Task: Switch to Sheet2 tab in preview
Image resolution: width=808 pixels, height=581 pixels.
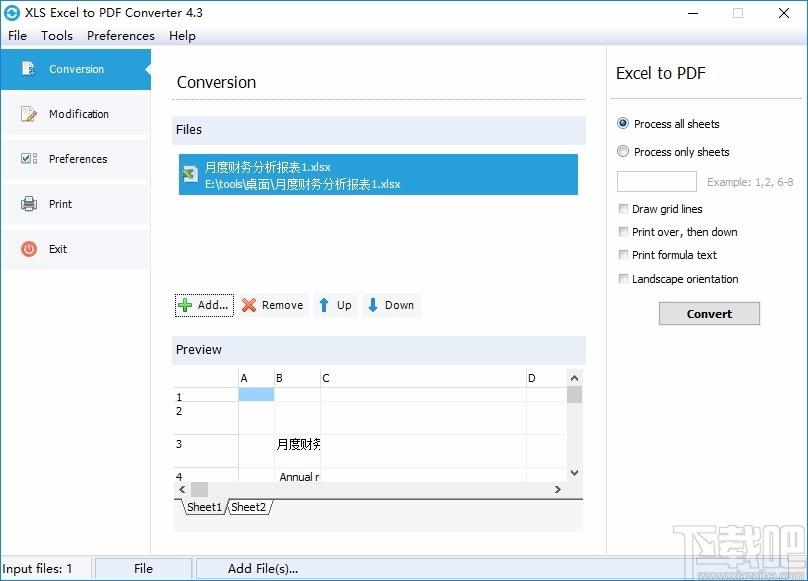Action: pos(248,507)
